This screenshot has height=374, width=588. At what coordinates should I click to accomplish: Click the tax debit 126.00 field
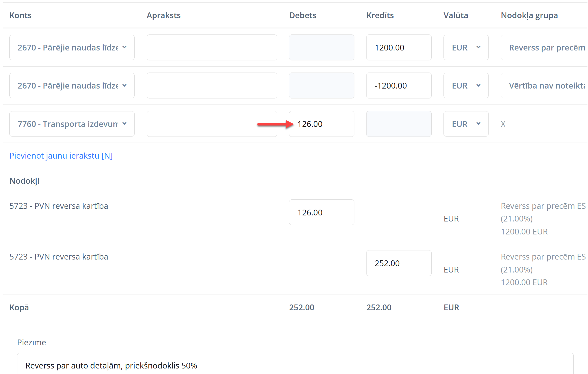[321, 212]
